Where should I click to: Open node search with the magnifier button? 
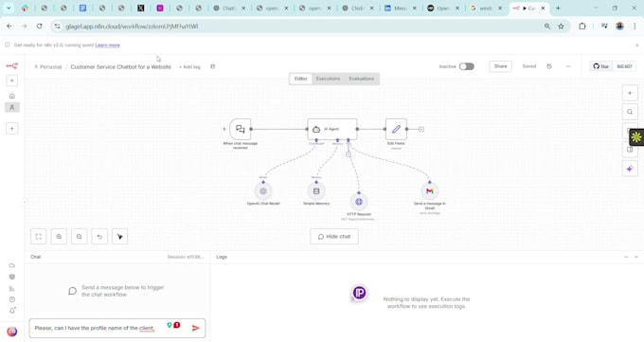(x=630, y=112)
